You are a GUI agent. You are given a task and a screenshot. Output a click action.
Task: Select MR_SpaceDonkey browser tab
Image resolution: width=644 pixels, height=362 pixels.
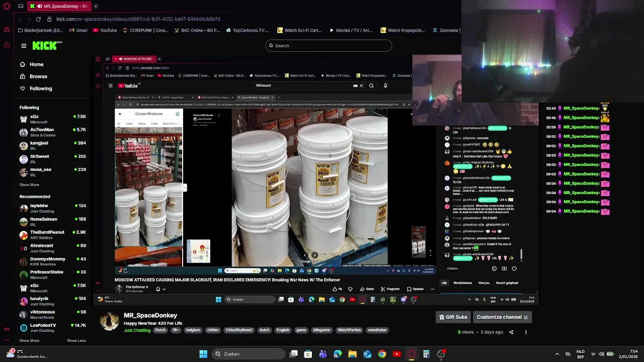[58, 6]
